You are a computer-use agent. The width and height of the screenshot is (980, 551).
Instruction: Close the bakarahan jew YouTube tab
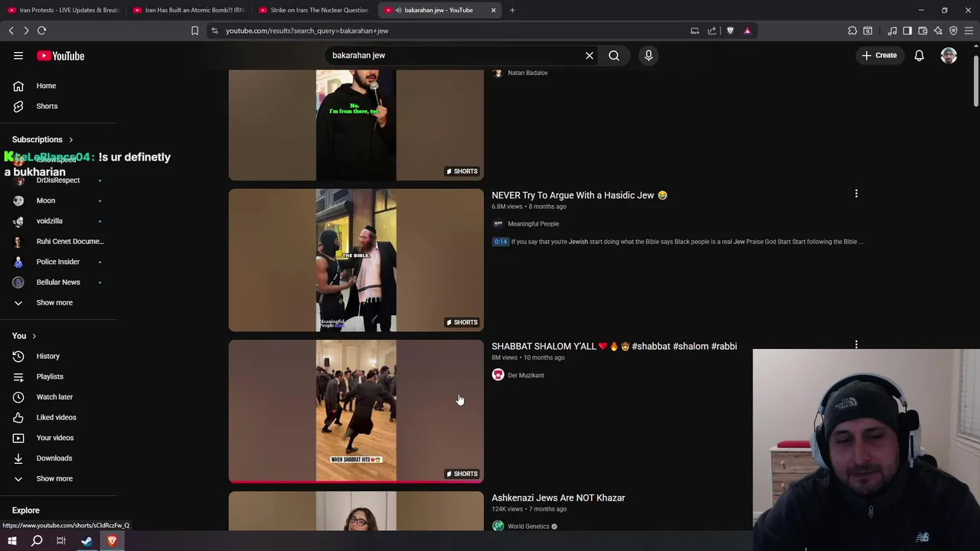pyautogui.click(x=493, y=10)
